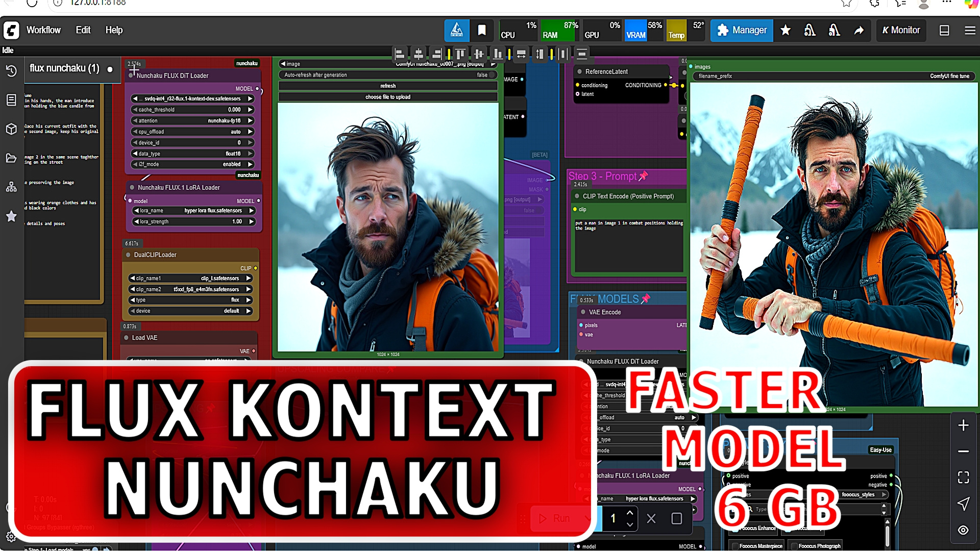
Task: Click the bookmark icon in top bar
Action: coord(482,30)
